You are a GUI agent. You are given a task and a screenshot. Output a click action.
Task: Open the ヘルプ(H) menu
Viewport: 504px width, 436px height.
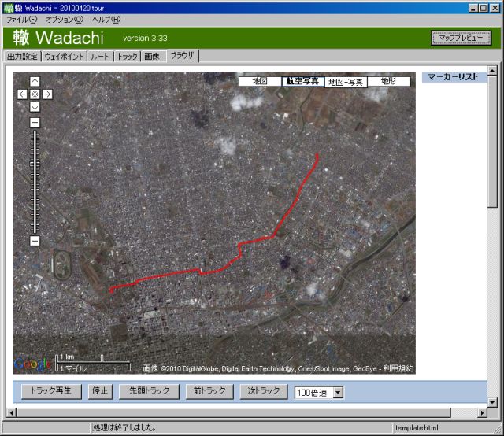[106, 20]
